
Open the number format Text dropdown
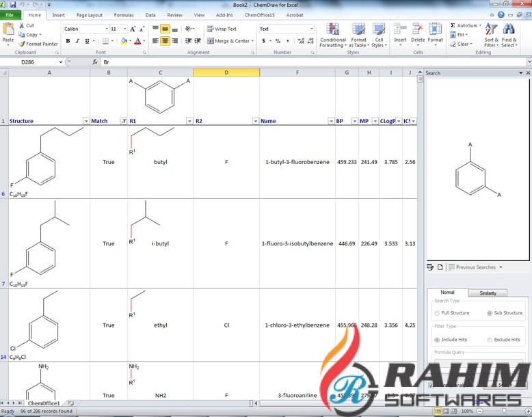click(311, 29)
